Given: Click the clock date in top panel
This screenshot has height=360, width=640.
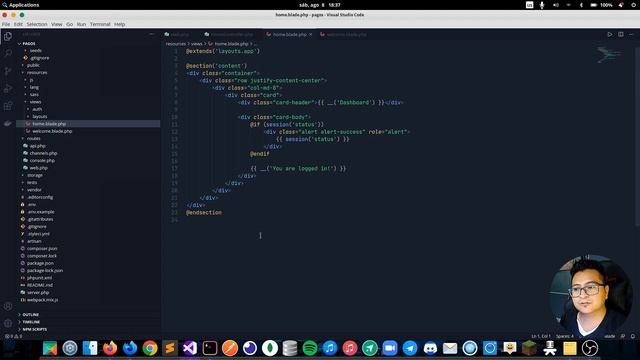Looking at the screenshot, I should tap(320, 5).
